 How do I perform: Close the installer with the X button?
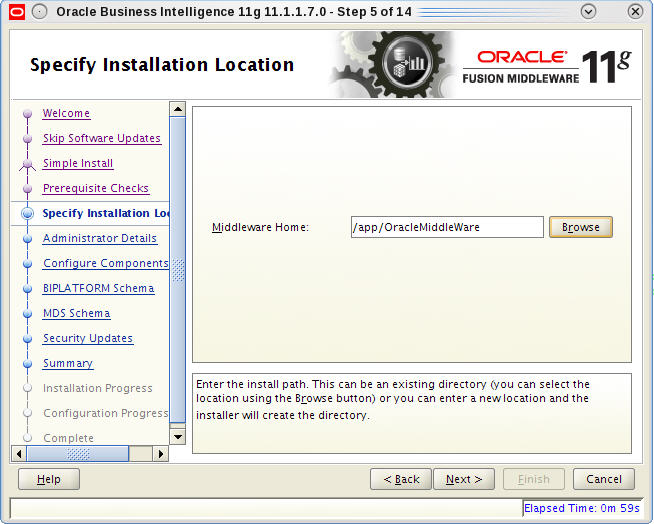(x=635, y=12)
